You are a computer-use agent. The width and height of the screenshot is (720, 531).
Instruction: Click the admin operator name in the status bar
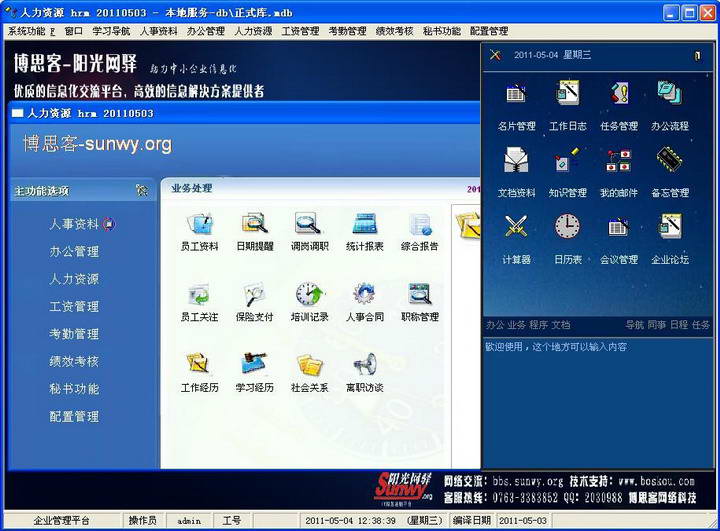[x=189, y=521]
